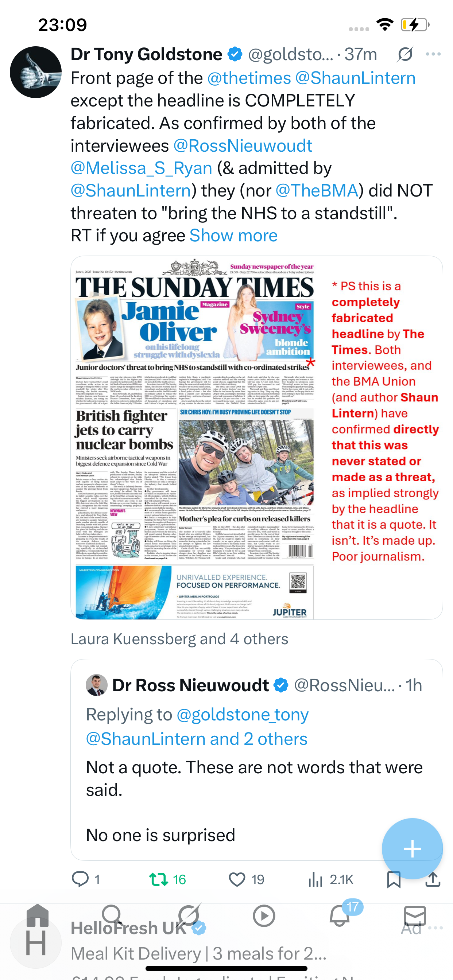Open Dr Tony Goldstone's profile avatar
The image size is (453, 980).
point(36,72)
